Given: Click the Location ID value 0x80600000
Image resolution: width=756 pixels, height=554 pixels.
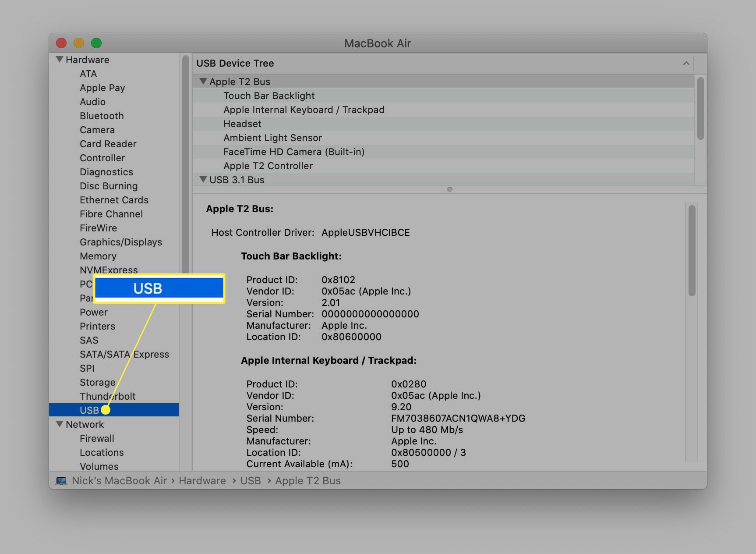Looking at the screenshot, I should (351, 337).
